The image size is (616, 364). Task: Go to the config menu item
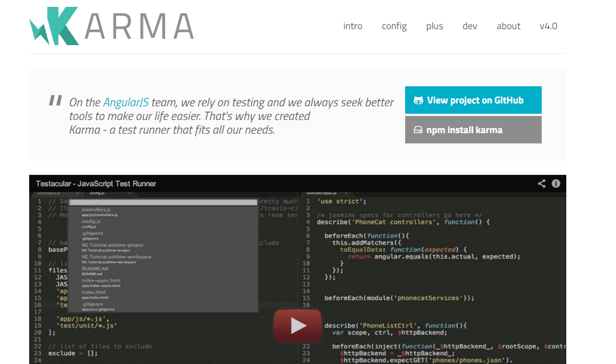(394, 26)
